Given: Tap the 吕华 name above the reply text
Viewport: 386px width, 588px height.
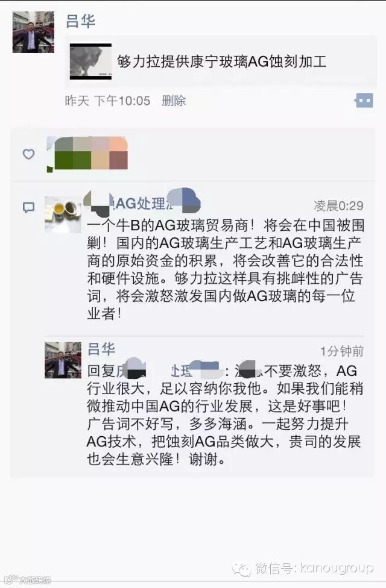Looking at the screenshot, I should point(101,349).
